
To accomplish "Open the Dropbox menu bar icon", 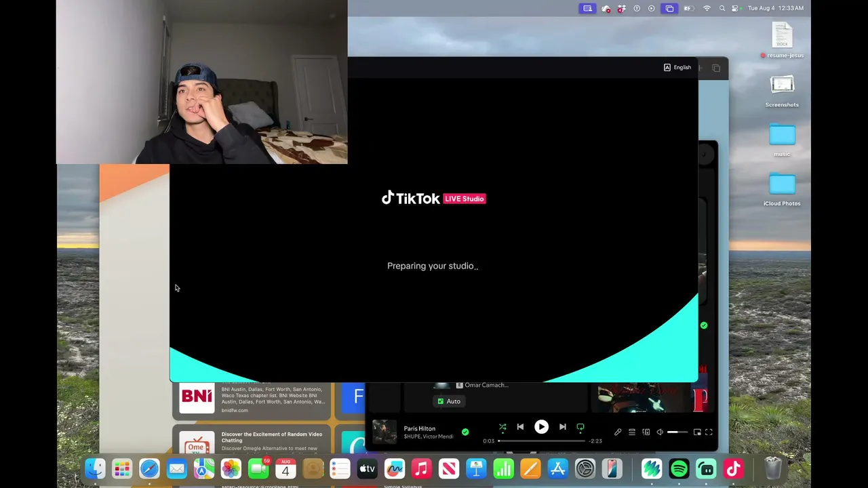I will click(621, 8).
